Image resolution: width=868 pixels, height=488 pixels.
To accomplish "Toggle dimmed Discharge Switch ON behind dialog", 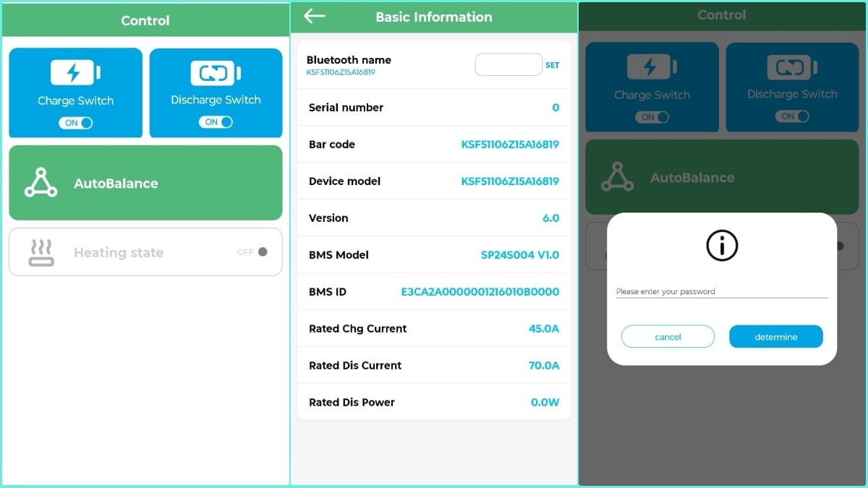I will click(x=792, y=116).
